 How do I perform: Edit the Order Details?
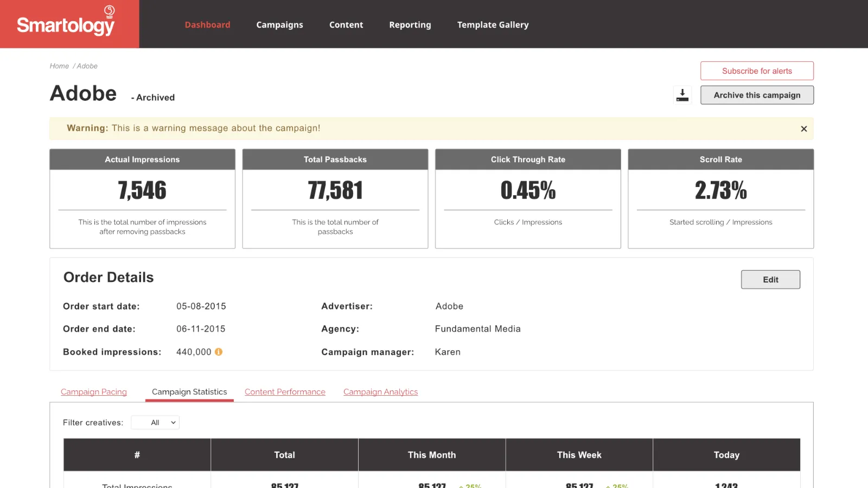point(770,280)
